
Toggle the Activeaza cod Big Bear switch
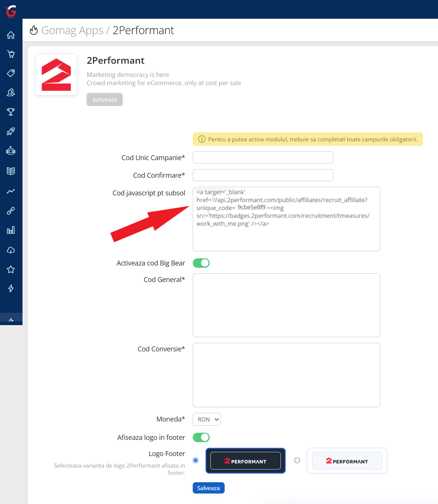[201, 263]
